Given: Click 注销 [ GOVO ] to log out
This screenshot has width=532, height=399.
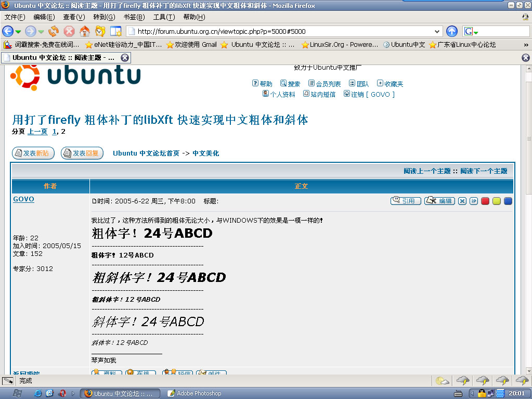Looking at the screenshot, I should pyautogui.click(x=369, y=94).
